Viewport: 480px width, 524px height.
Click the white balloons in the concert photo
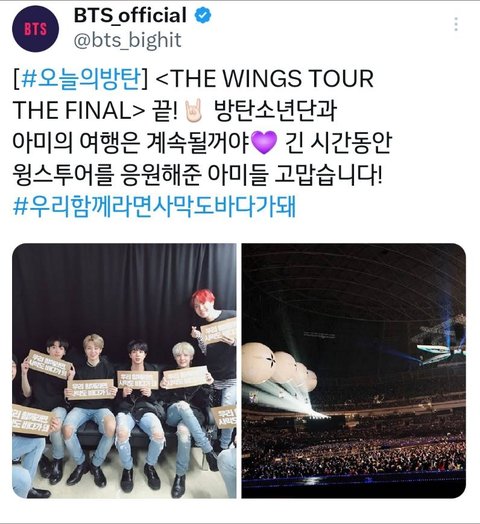click(279, 367)
